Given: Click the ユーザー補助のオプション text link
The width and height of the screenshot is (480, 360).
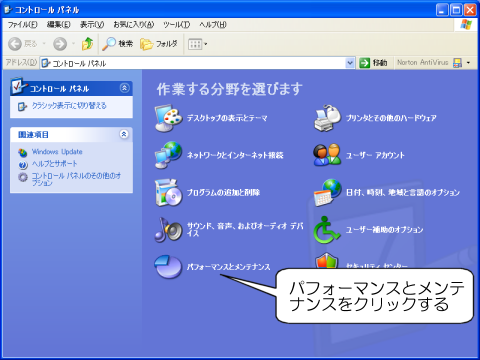Looking at the screenshot, I should pos(384,229).
